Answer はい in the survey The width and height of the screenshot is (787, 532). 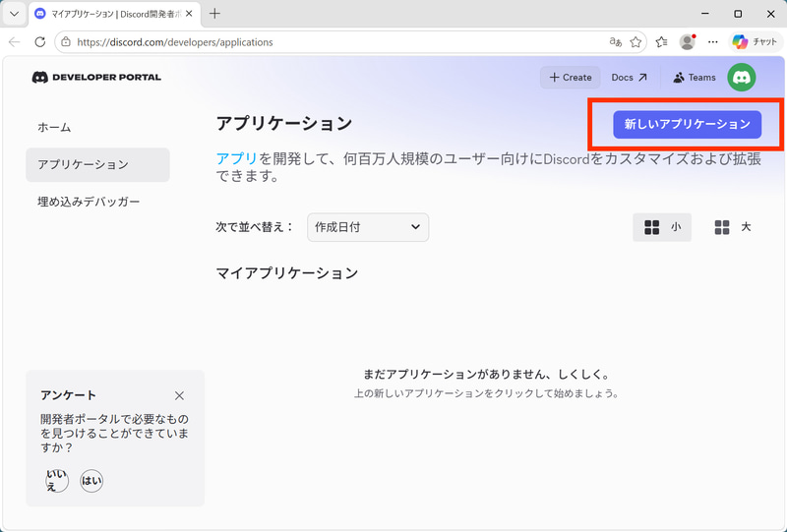click(x=91, y=481)
